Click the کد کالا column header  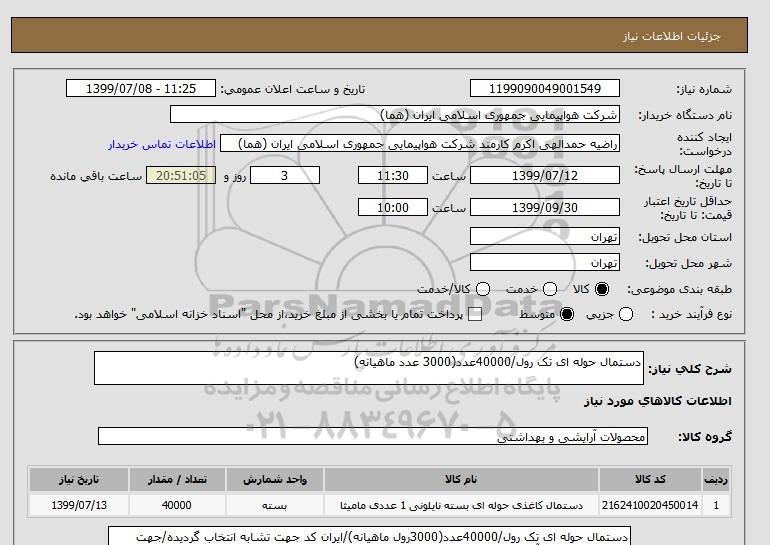coord(650,479)
